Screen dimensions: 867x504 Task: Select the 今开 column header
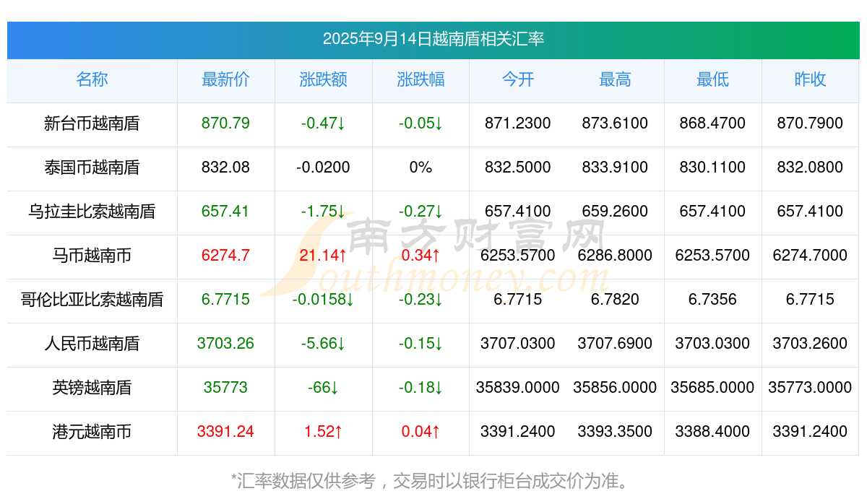(518, 79)
